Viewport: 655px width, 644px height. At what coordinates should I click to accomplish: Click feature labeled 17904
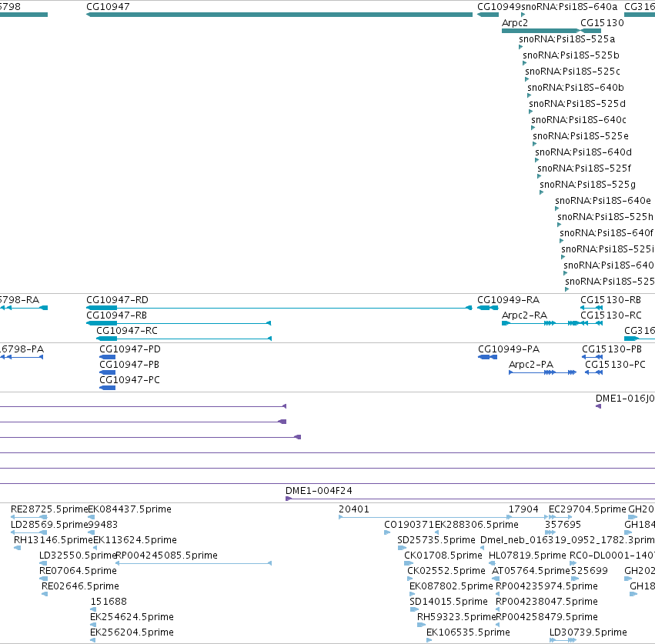523,509
